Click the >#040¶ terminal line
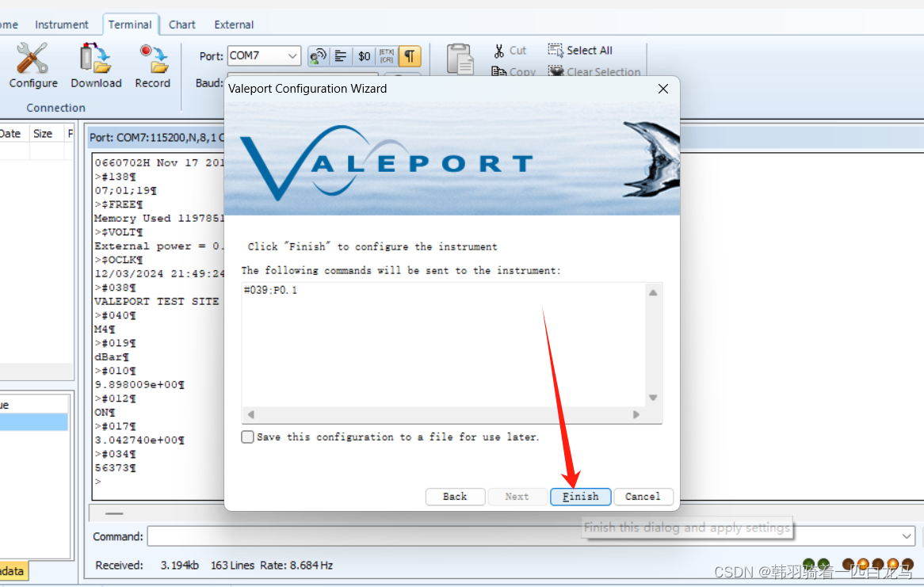924x587 pixels. [116, 315]
